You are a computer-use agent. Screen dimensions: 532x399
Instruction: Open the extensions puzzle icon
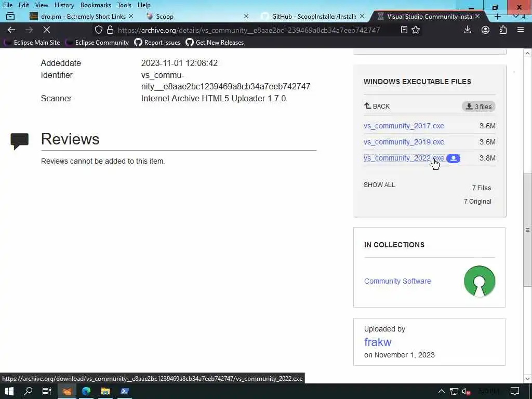[x=503, y=30]
